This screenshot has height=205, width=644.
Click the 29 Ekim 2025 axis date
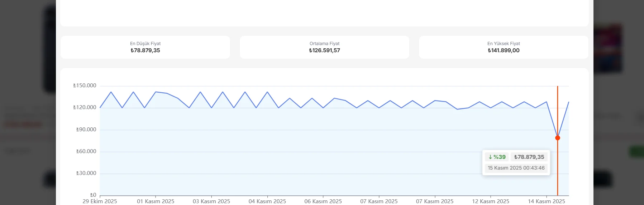[x=100, y=201]
